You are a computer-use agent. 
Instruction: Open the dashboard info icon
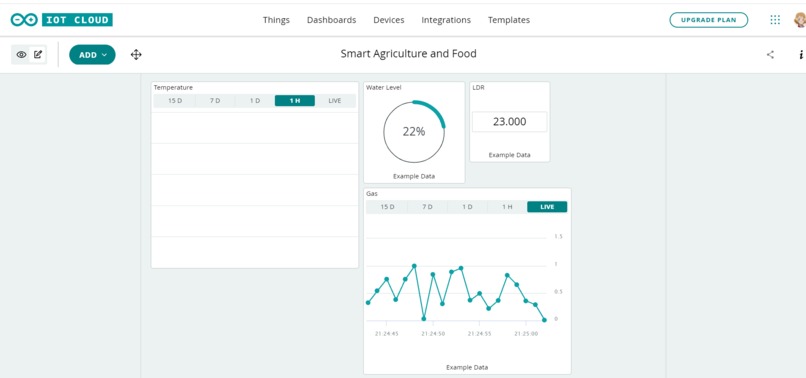pyautogui.click(x=801, y=55)
